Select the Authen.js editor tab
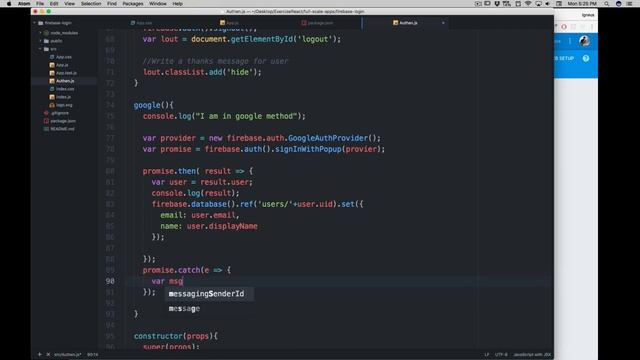640x360 pixels. (405, 23)
